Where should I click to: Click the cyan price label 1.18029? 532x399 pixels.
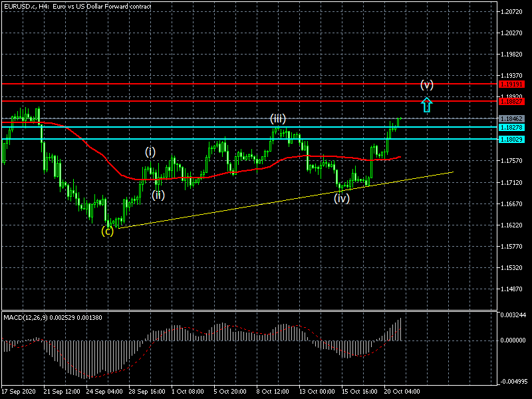(511, 139)
